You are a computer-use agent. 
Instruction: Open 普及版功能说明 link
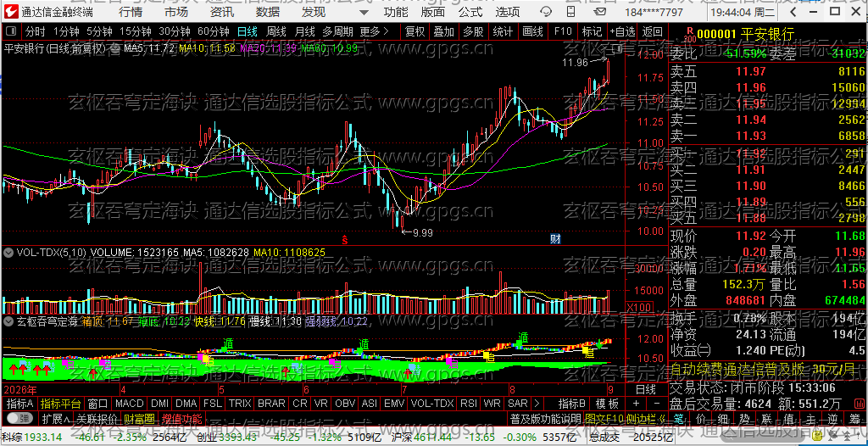click(x=545, y=418)
